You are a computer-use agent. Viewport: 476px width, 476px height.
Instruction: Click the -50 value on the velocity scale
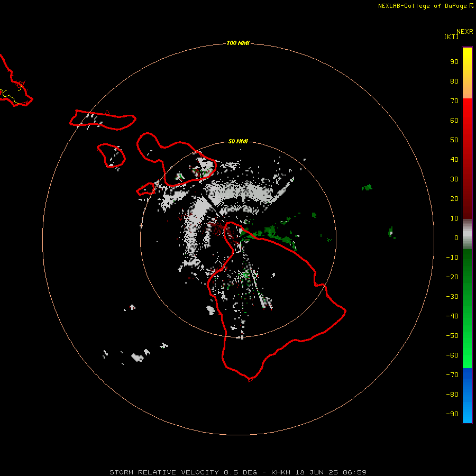click(x=452, y=336)
